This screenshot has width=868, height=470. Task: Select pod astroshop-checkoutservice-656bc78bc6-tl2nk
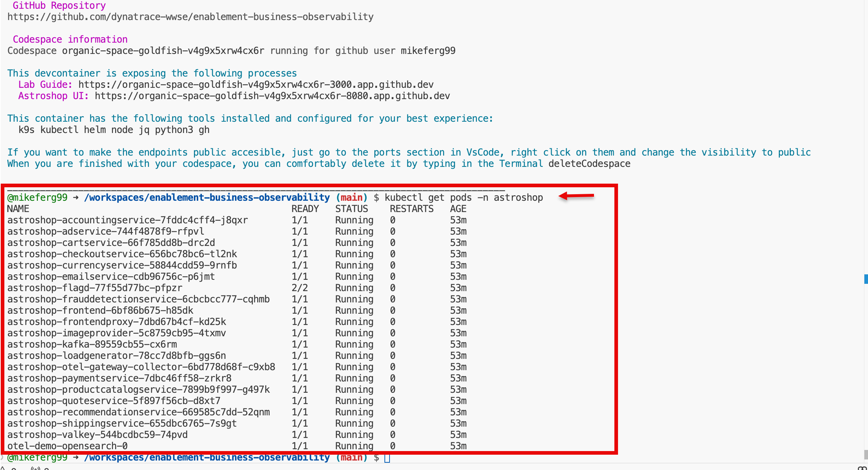122,254
